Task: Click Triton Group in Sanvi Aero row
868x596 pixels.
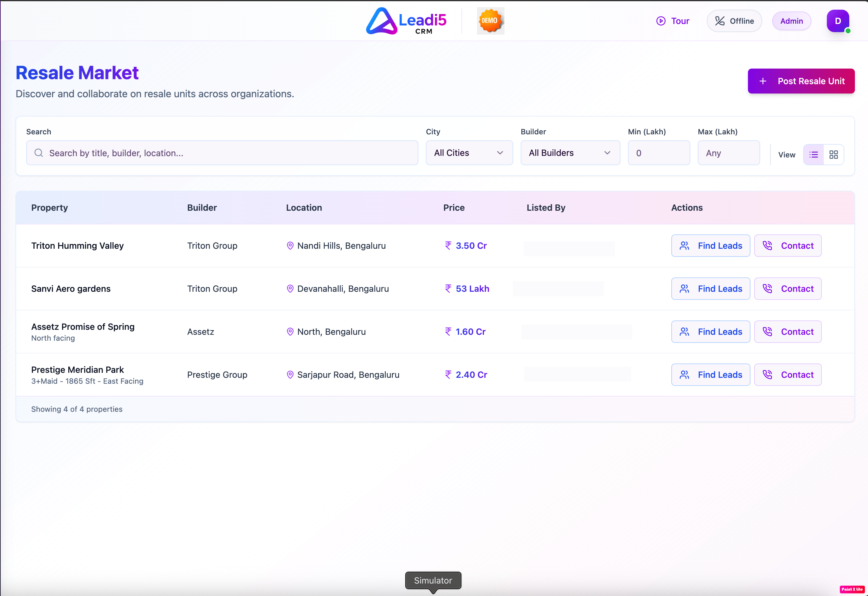Action: coord(212,289)
